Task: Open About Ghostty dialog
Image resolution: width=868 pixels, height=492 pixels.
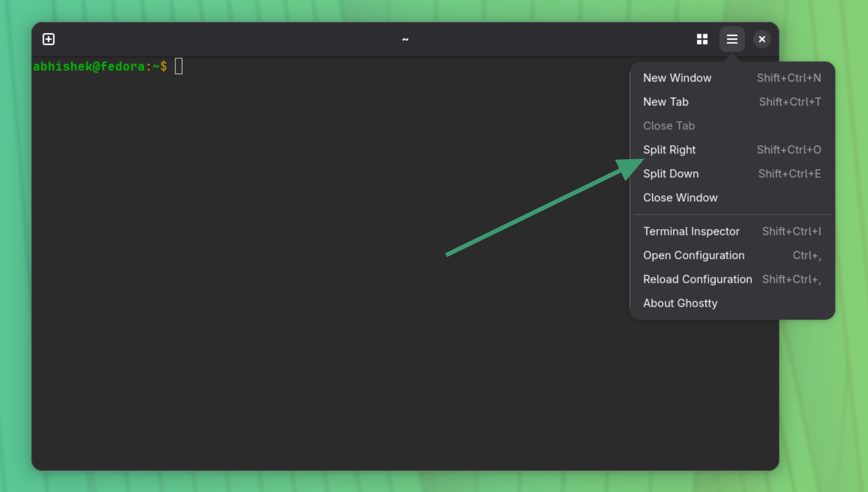Action: click(x=680, y=303)
